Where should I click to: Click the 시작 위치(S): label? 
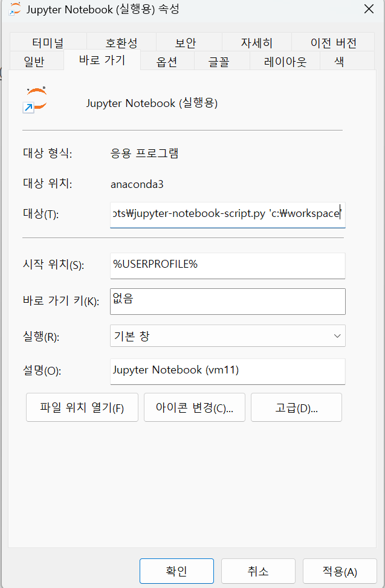pyautogui.click(x=54, y=265)
